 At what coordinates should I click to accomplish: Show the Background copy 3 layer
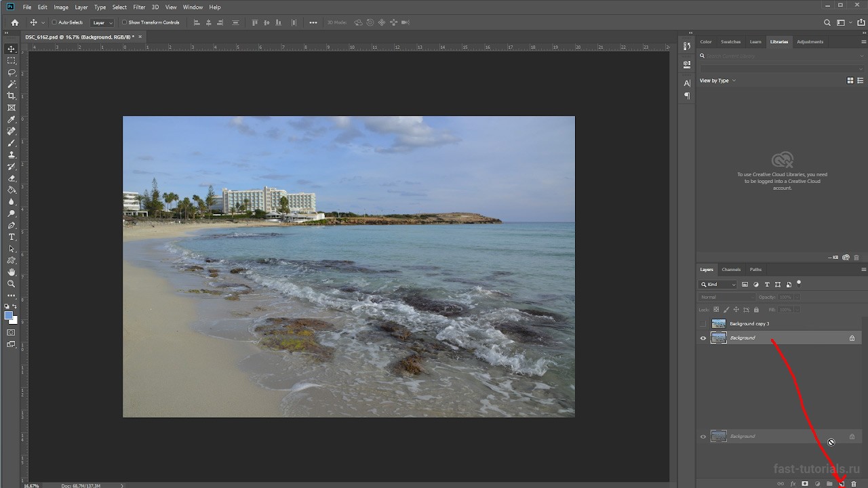(703, 324)
